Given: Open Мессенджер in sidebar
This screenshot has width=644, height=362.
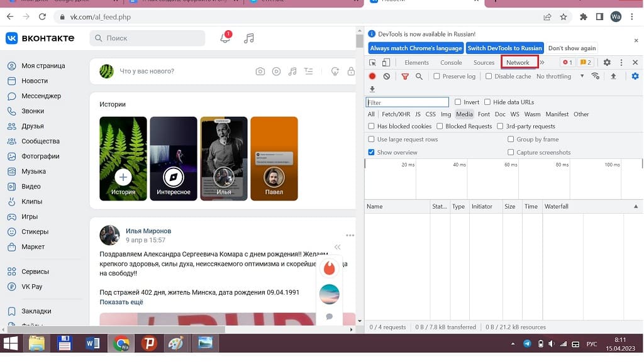Looking at the screenshot, I should pos(41,96).
